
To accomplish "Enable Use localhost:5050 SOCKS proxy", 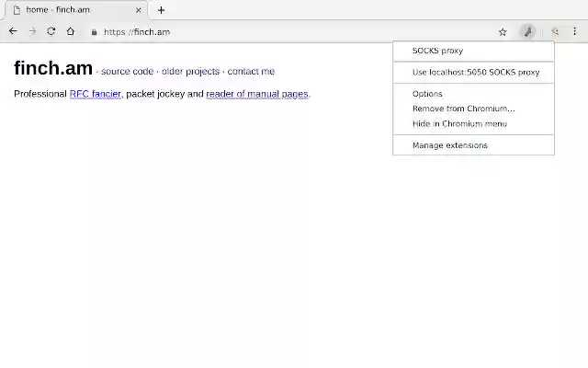I will click(x=473, y=72).
